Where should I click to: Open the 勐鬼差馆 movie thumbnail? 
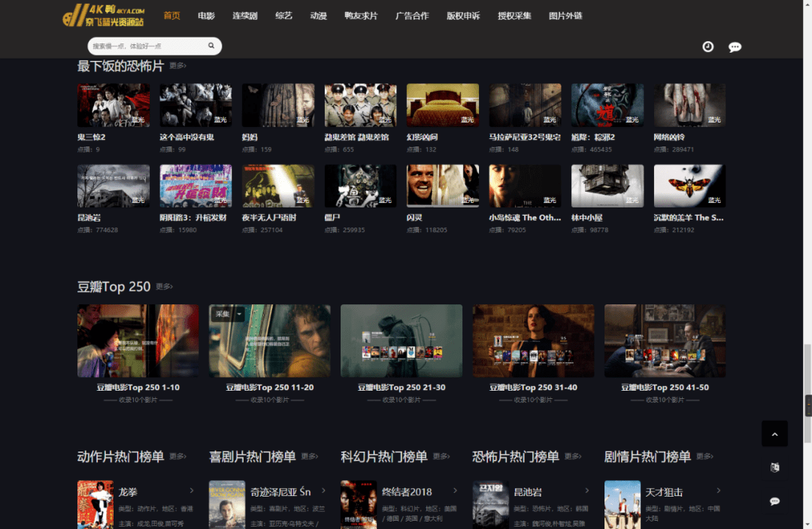pos(360,105)
